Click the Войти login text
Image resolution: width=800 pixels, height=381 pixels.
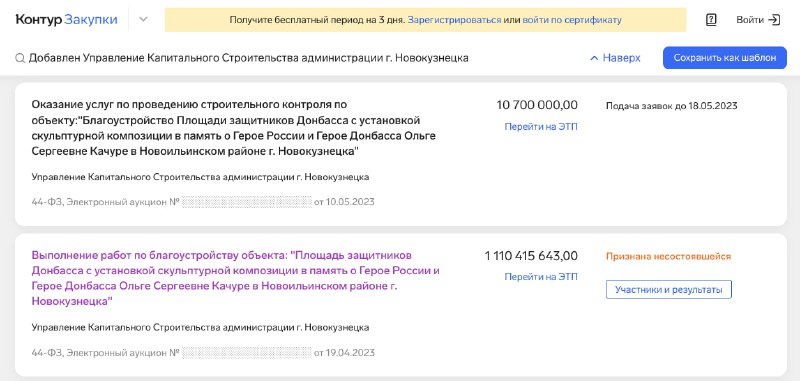749,20
